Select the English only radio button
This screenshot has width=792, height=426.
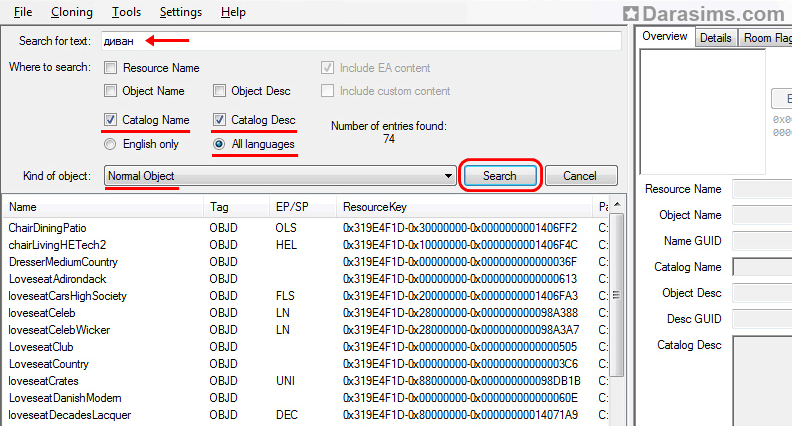click(x=110, y=144)
